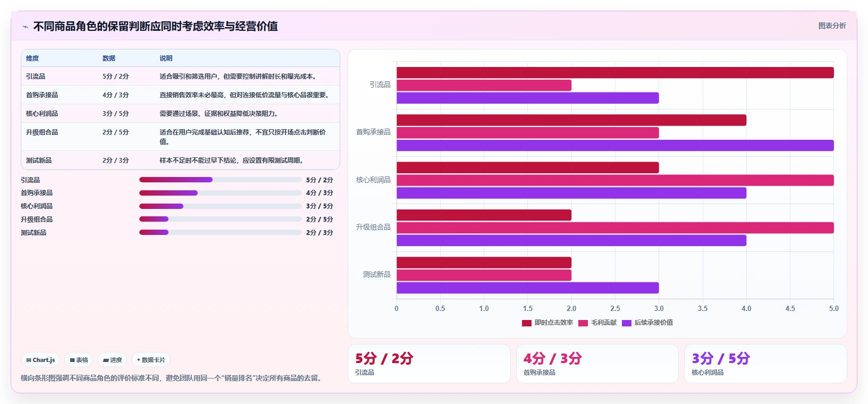Click 引流品 即时点击效率 bar in chart
This screenshot has width=868, height=404.
(615, 73)
